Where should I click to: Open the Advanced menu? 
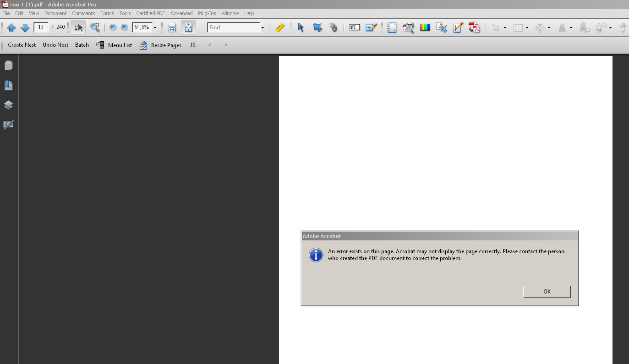click(x=181, y=13)
